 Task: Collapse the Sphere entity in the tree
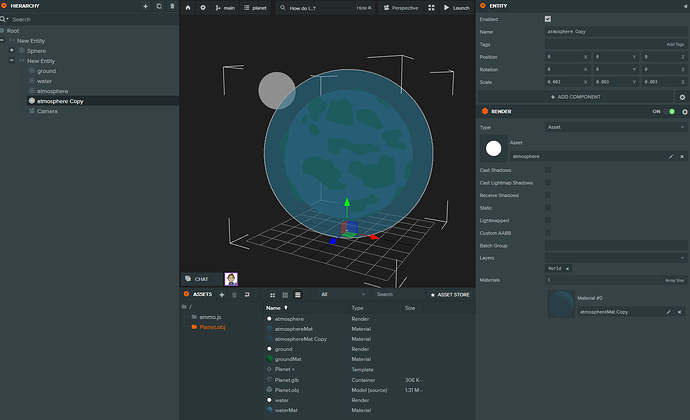12,50
